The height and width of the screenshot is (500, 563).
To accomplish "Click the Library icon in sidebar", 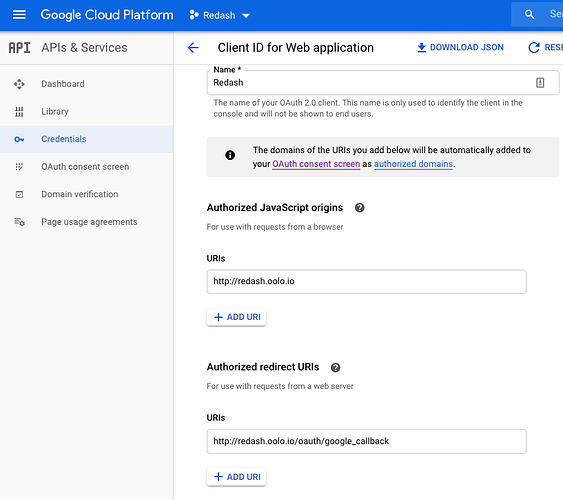I will [x=19, y=112].
